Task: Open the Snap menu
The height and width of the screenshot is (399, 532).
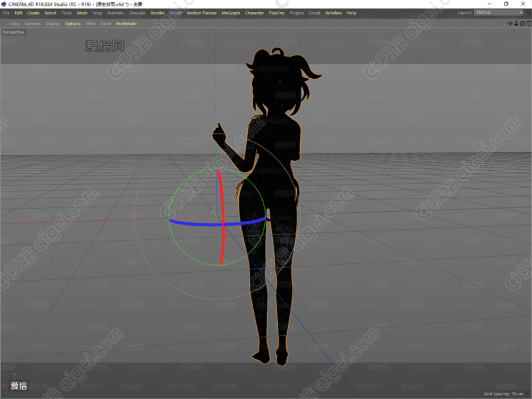Action: (97, 13)
